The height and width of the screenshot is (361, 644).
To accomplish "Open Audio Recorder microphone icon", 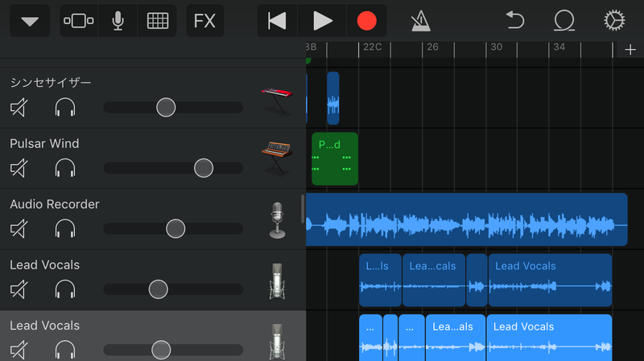I will [278, 220].
